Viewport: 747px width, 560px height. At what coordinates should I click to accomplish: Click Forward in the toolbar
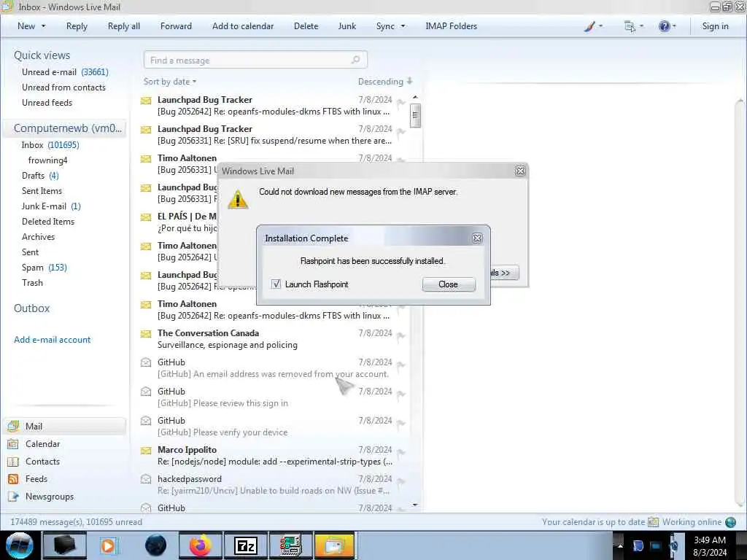(x=176, y=26)
